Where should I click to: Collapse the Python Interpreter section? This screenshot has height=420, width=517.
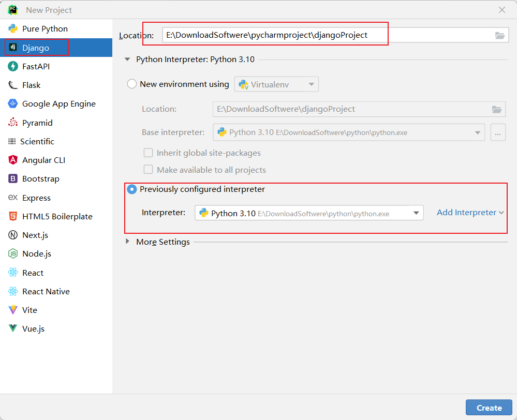(x=127, y=59)
